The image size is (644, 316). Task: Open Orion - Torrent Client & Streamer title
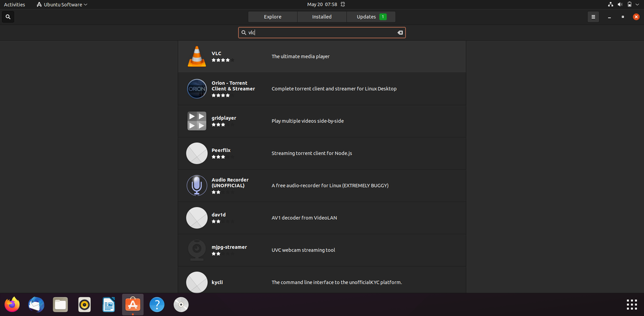click(x=233, y=86)
